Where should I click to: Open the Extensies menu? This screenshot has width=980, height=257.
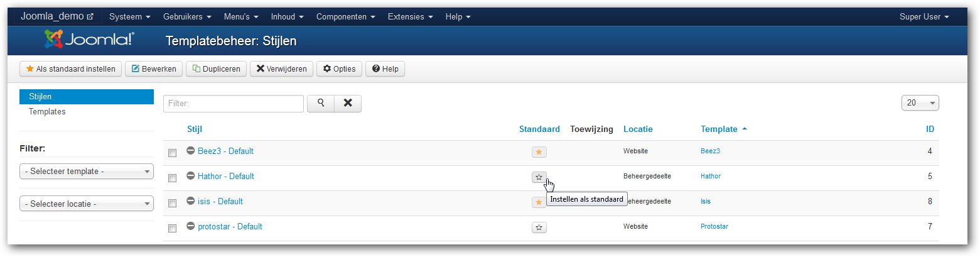click(x=410, y=16)
